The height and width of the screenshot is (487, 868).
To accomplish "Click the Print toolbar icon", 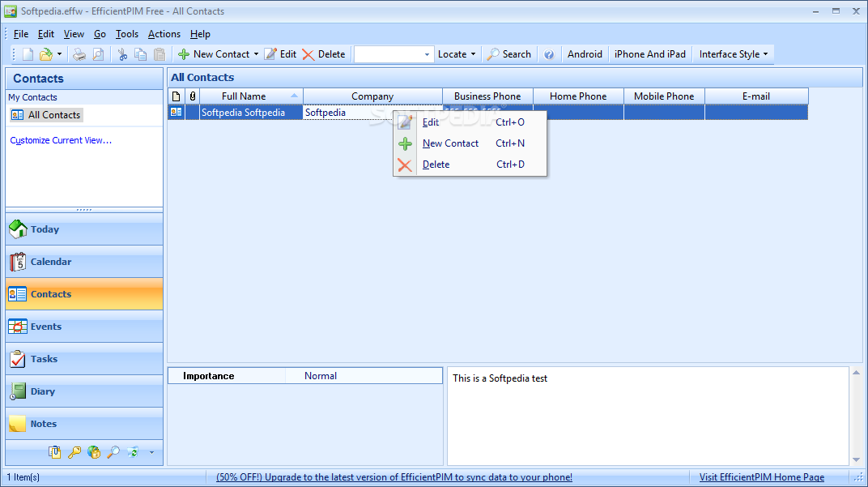I will pos(79,54).
